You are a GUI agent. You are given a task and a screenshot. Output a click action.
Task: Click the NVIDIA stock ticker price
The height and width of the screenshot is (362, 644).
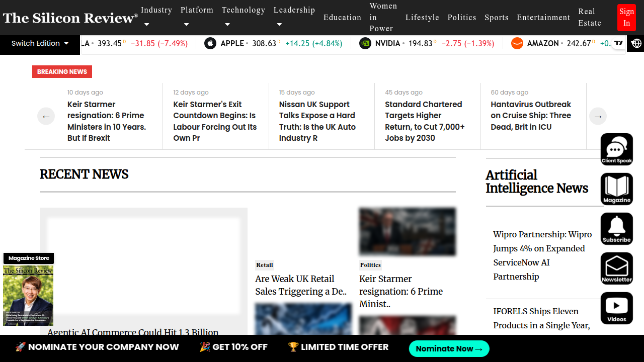(x=420, y=44)
